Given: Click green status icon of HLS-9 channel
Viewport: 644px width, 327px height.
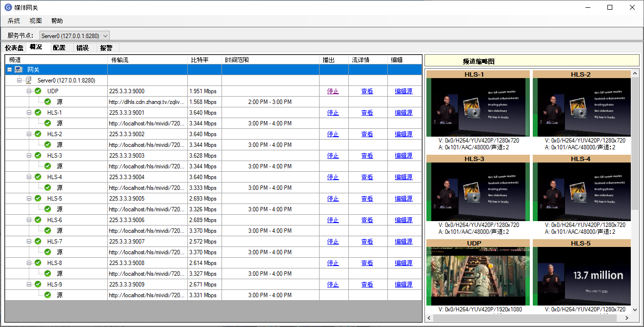Looking at the screenshot, I should pos(38,285).
